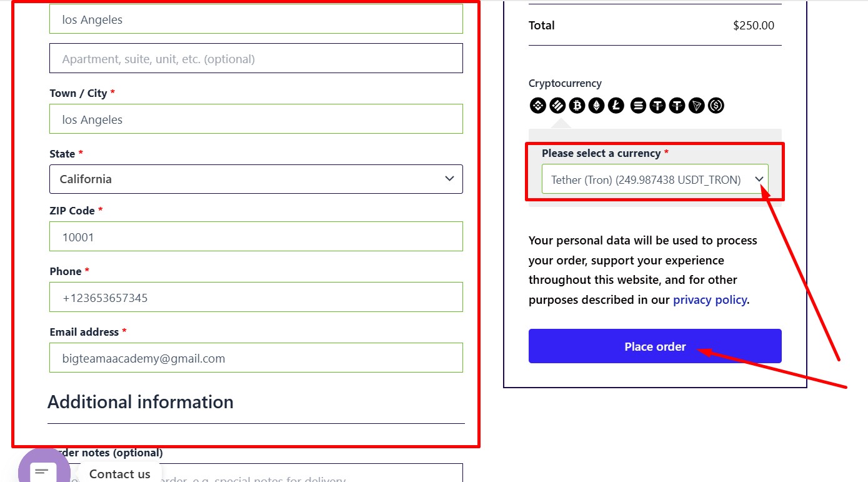Select the Bitcoin cryptocurrency icon
This screenshot has width=868, height=482.
point(577,105)
